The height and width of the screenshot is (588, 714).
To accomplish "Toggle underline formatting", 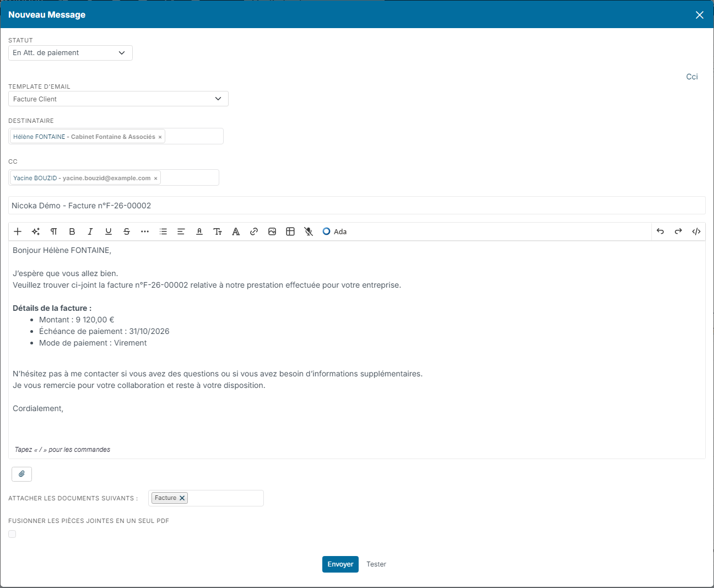I will [x=109, y=231].
